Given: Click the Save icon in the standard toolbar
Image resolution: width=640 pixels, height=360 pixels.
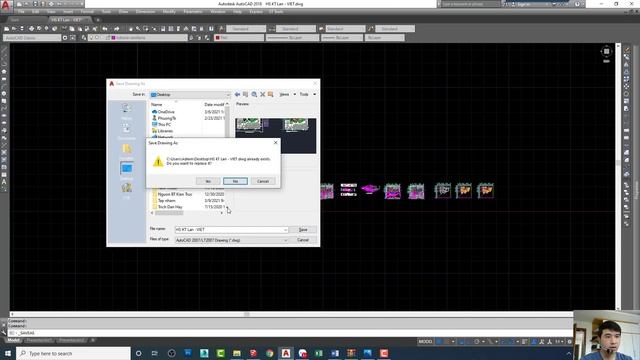Looking at the screenshot, I should pyautogui.click(x=22, y=29).
